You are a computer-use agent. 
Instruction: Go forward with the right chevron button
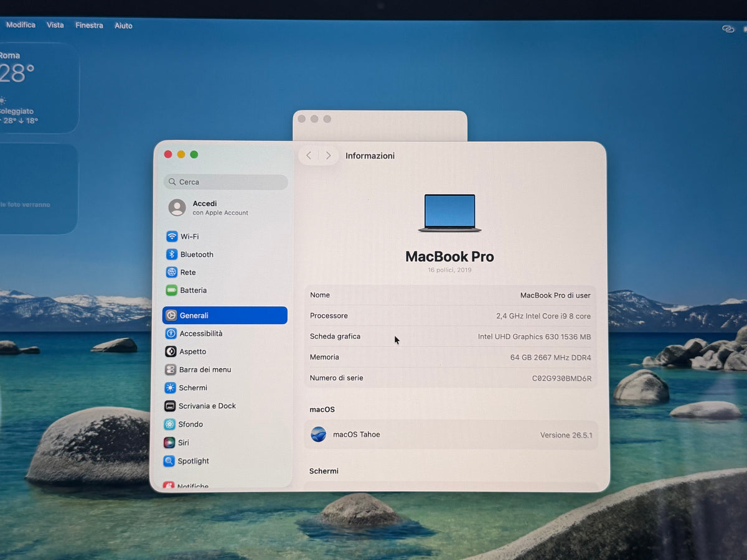[328, 156]
